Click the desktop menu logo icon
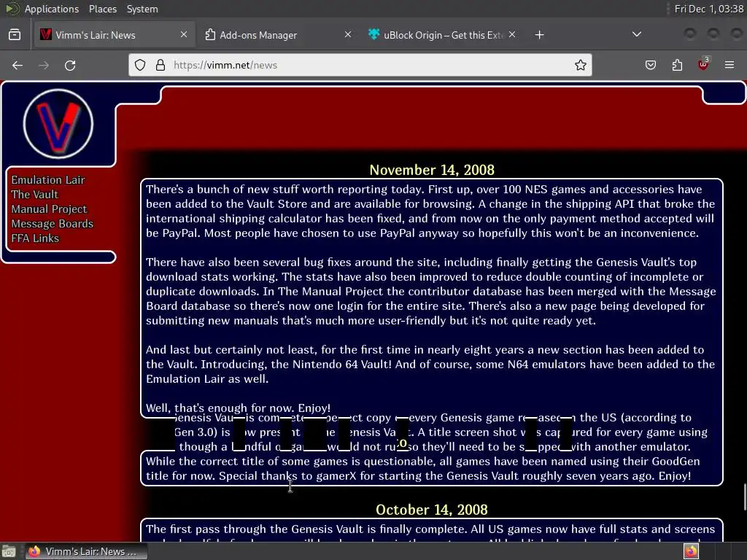 click(12, 9)
